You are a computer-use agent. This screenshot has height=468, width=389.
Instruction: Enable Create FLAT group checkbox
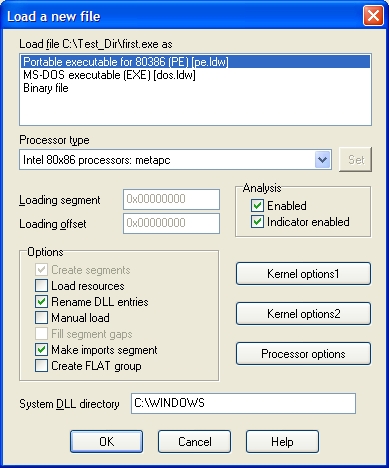[x=41, y=366]
